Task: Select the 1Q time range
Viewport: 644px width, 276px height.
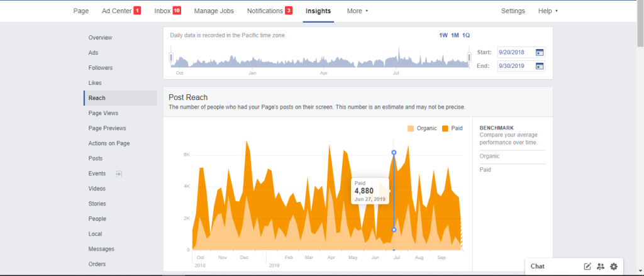Action: (466, 35)
